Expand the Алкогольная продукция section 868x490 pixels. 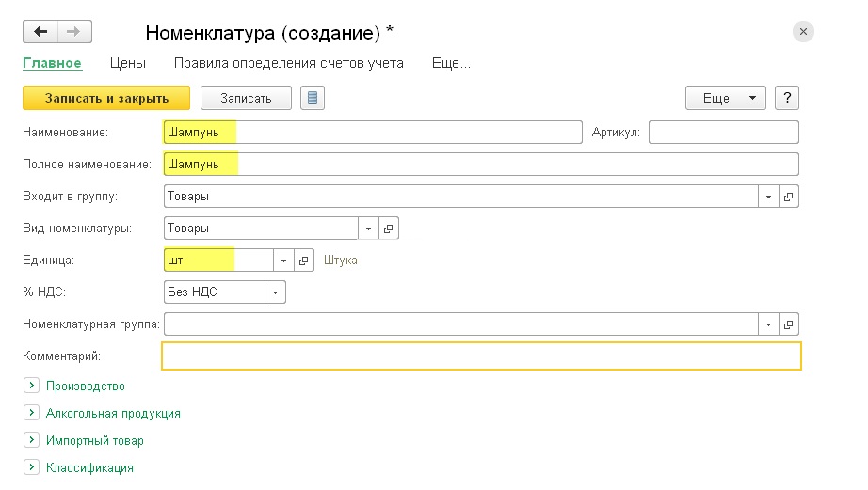(x=32, y=413)
